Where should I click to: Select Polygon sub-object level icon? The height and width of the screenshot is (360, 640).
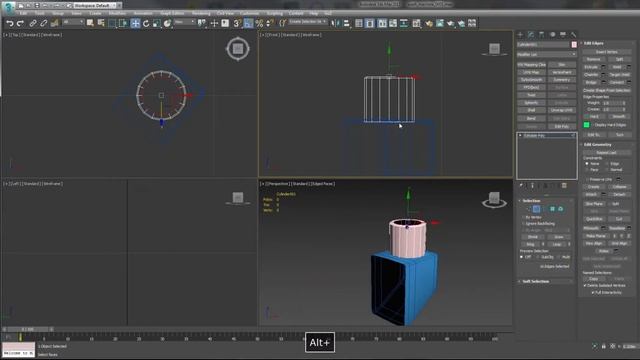[x=552, y=209]
